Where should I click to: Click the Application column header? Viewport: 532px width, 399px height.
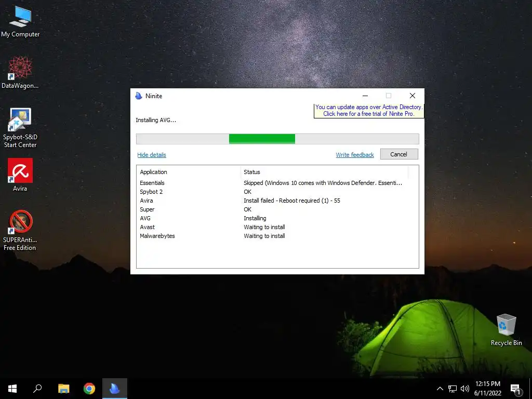189,172
